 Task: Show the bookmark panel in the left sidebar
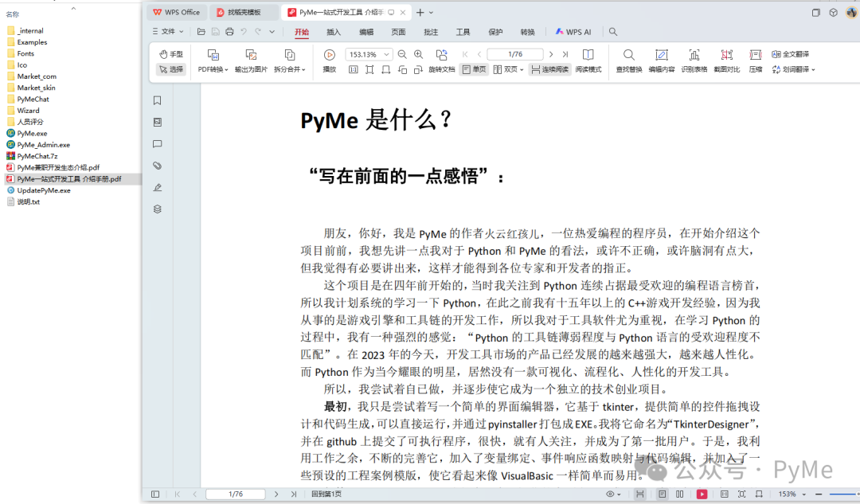coord(157,100)
